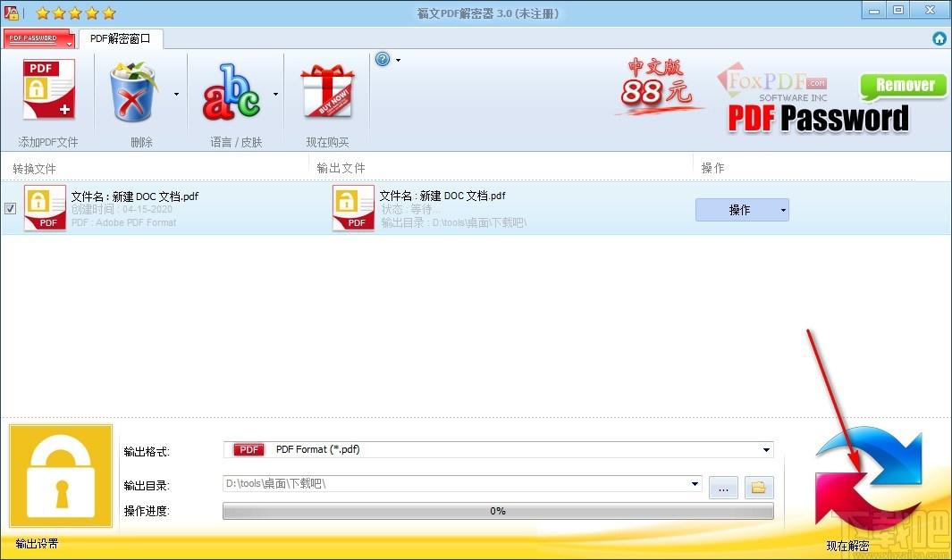Click the 添加PDF文件 label

click(48, 142)
